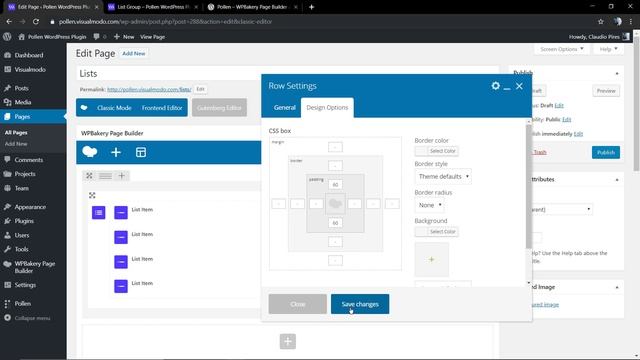640x360 pixels.
Task: Open Border style dropdown
Action: pyautogui.click(x=443, y=176)
